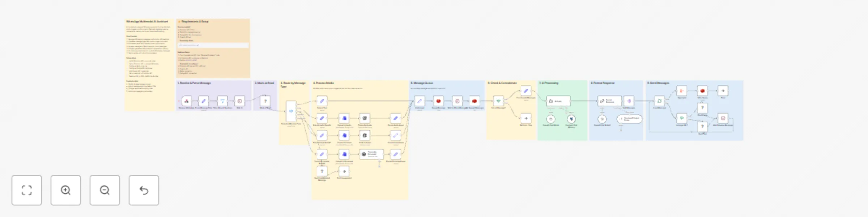The width and height of the screenshot is (868, 217).
Task: Select the purple split node in Format Response
Action: (x=629, y=101)
